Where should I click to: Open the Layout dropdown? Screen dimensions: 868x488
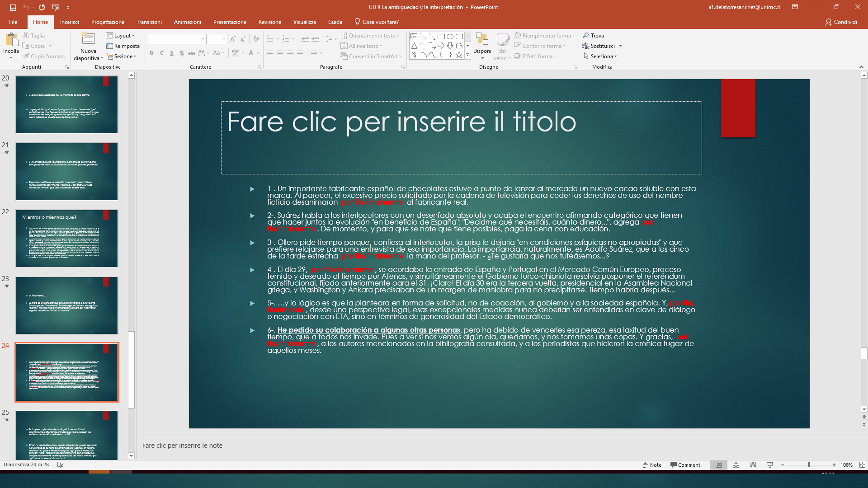tap(120, 36)
